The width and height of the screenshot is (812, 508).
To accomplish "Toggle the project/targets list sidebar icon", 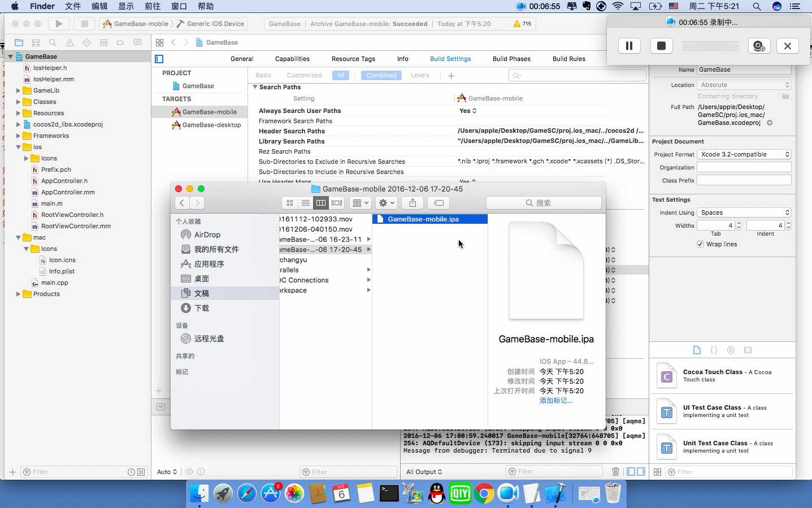I will coord(159,59).
